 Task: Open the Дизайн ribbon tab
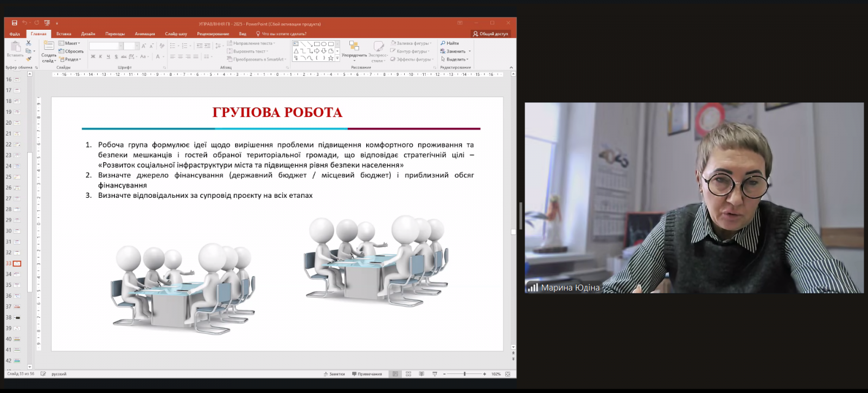tap(88, 34)
